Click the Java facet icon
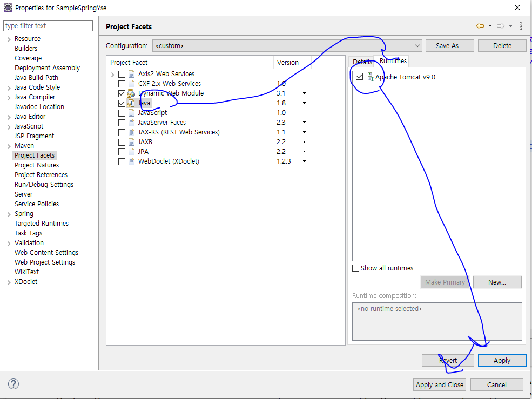 pyautogui.click(x=131, y=103)
